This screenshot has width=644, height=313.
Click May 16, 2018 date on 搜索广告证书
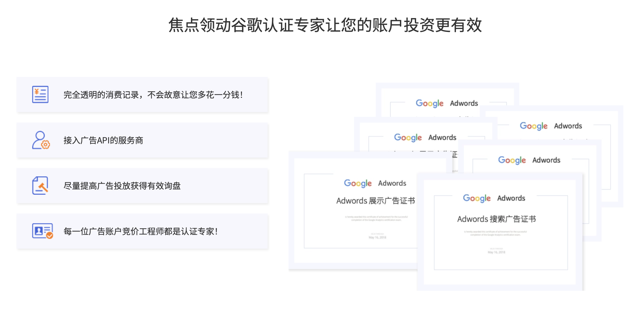(496, 252)
